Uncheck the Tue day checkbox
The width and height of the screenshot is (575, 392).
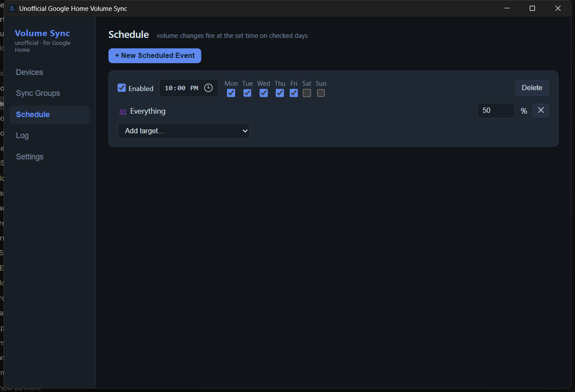pos(247,93)
